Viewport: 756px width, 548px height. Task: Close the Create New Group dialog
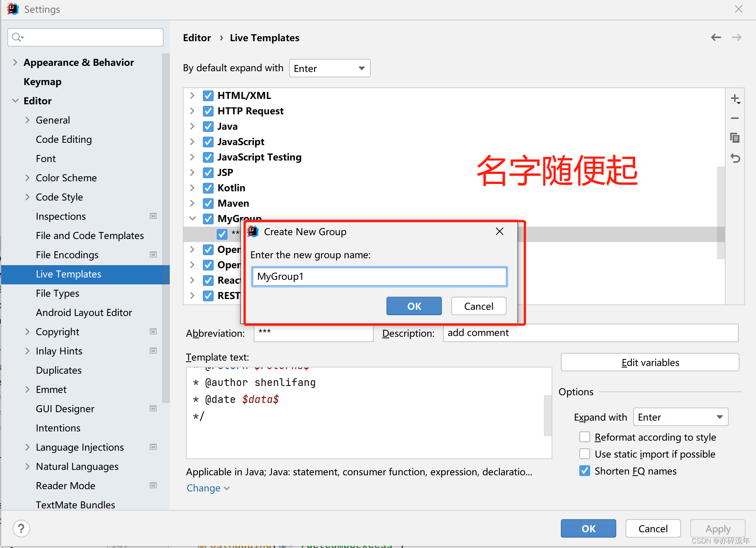tap(499, 231)
